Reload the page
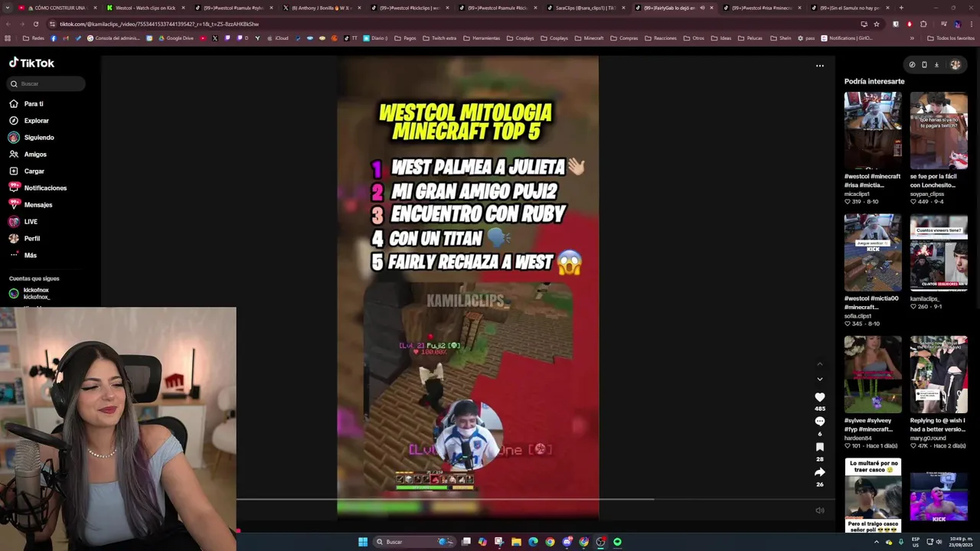Viewport: 980px width, 551px height. pyautogui.click(x=35, y=24)
